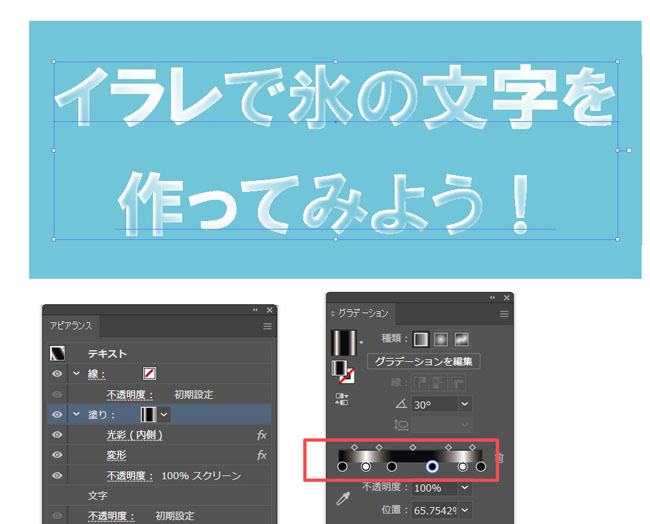
Task: Open the Appearance panel options menu
Action: click(267, 326)
